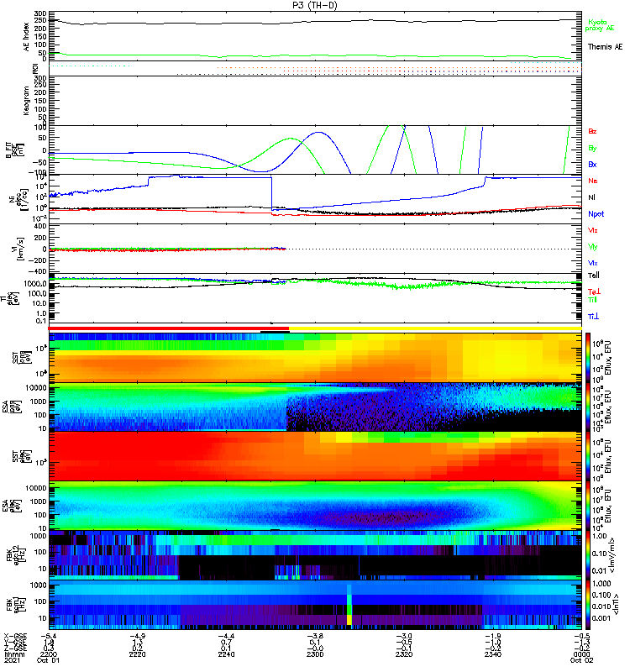Click the red Vix velocity legend label

(592, 230)
